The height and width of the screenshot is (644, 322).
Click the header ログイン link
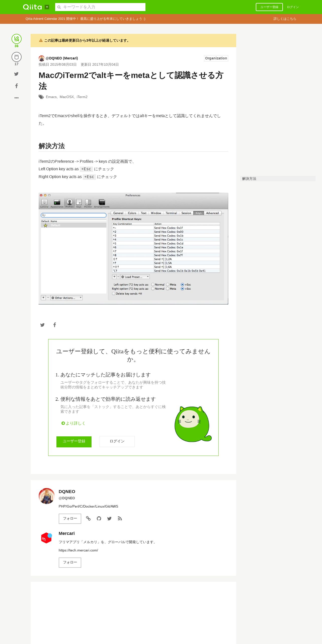[293, 7]
